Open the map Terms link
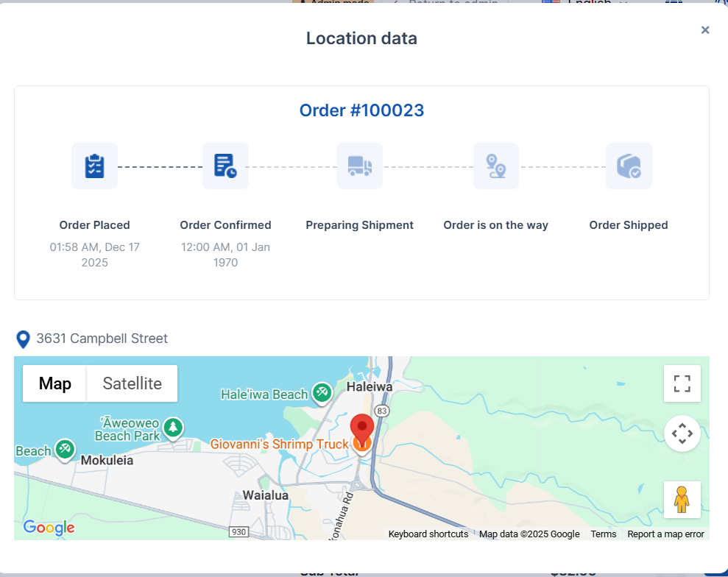This screenshot has height=577, width=728. [604, 534]
